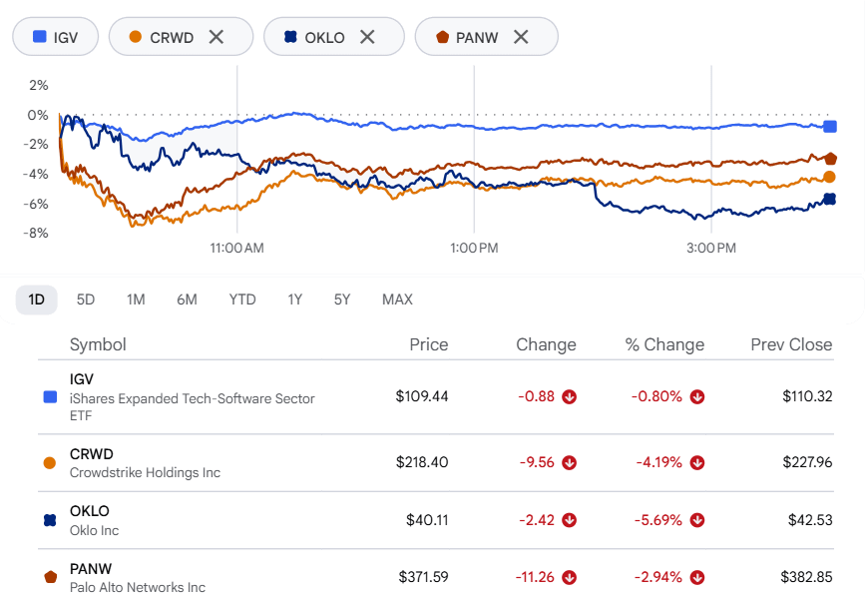The height and width of the screenshot is (599, 868).
Task: Click the brown pentagon icon in PANW row
Action: pos(50,577)
